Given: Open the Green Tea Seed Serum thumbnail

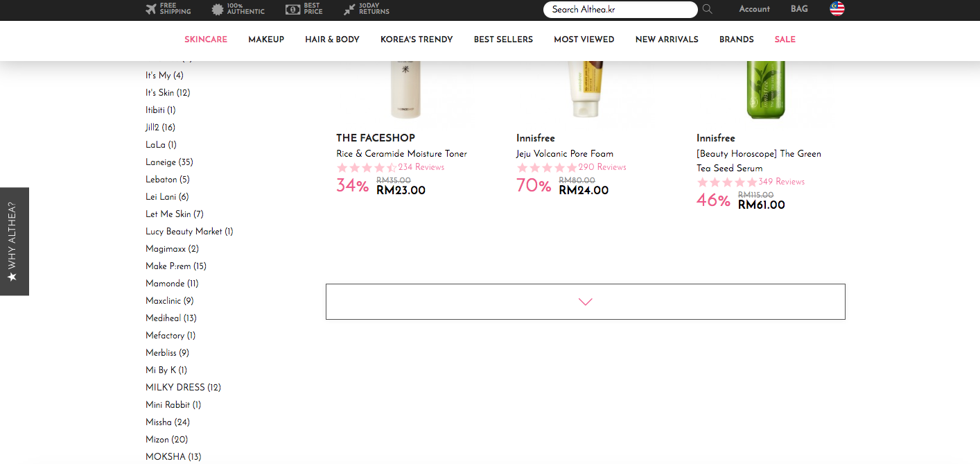Looking at the screenshot, I should [x=766, y=90].
